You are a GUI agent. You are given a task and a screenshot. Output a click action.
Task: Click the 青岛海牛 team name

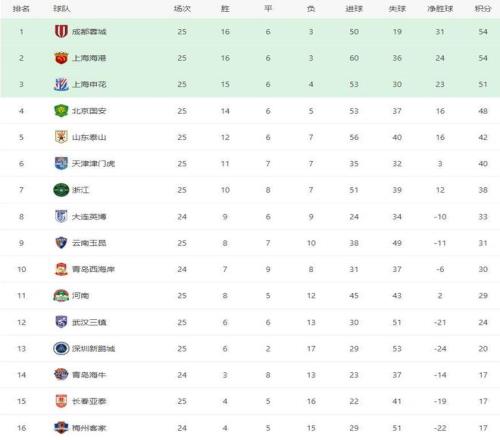click(x=89, y=375)
